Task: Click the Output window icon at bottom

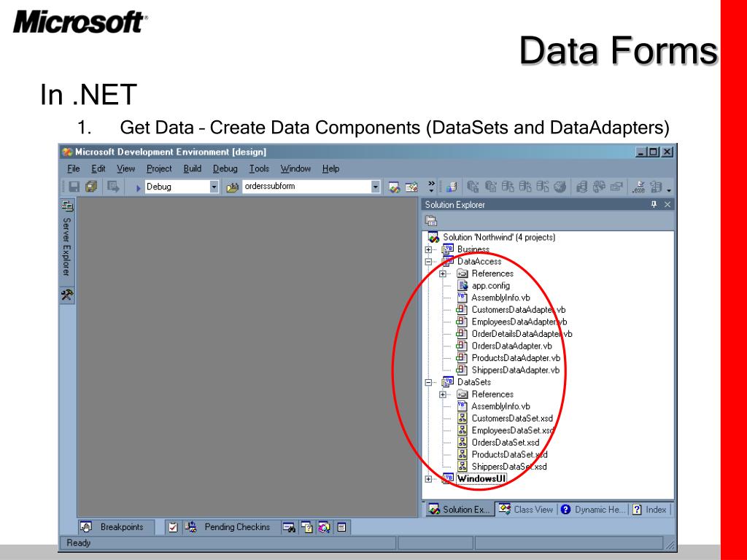Action: (x=341, y=527)
